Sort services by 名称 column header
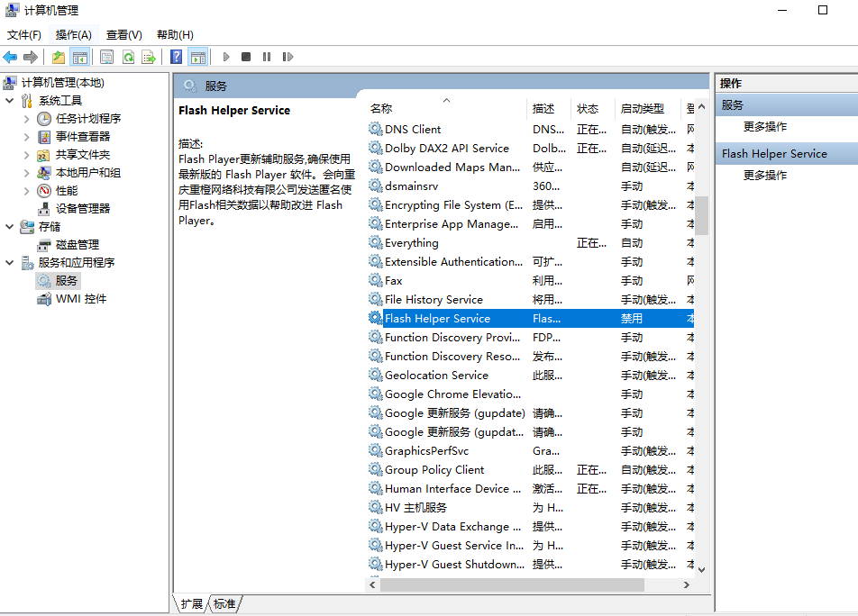The height and width of the screenshot is (616, 858). click(446, 109)
